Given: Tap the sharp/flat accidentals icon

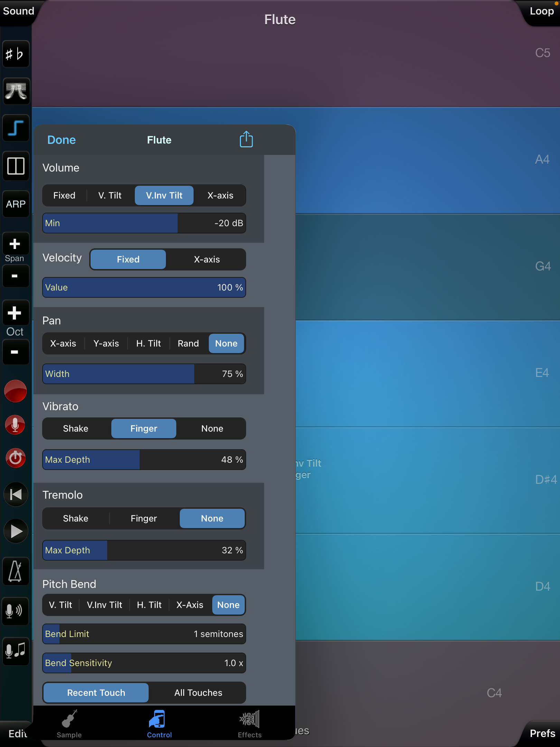Looking at the screenshot, I should click(x=15, y=54).
